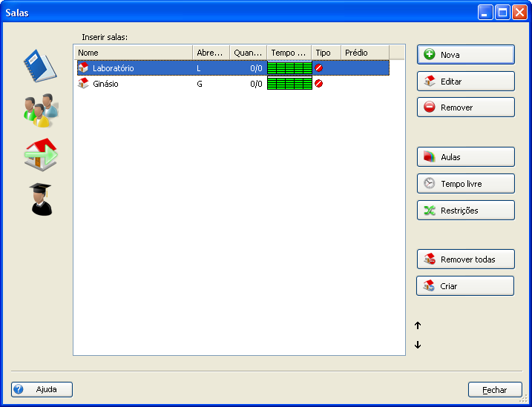Close the dialog with Fechar button

click(494, 389)
